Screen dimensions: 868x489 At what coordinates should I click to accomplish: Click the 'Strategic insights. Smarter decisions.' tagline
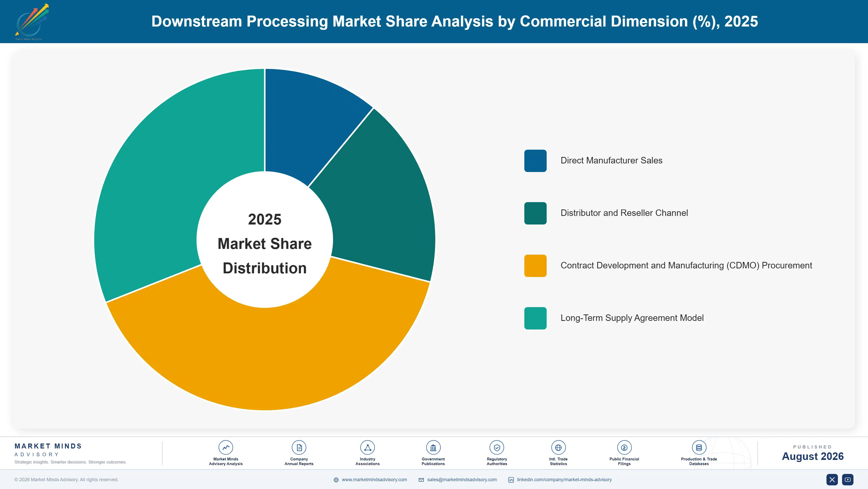[x=70, y=462]
